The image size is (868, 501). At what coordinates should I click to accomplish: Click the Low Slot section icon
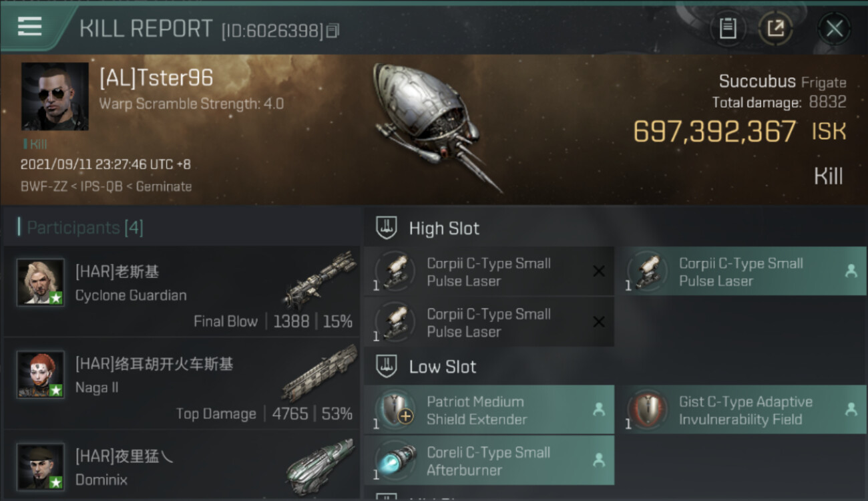[386, 366]
